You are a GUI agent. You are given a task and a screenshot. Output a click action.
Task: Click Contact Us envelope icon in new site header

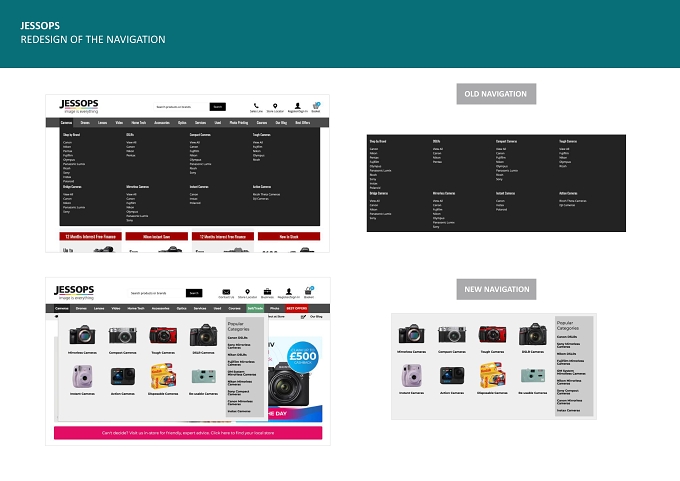pyautogui.click(x=226, y=292)
